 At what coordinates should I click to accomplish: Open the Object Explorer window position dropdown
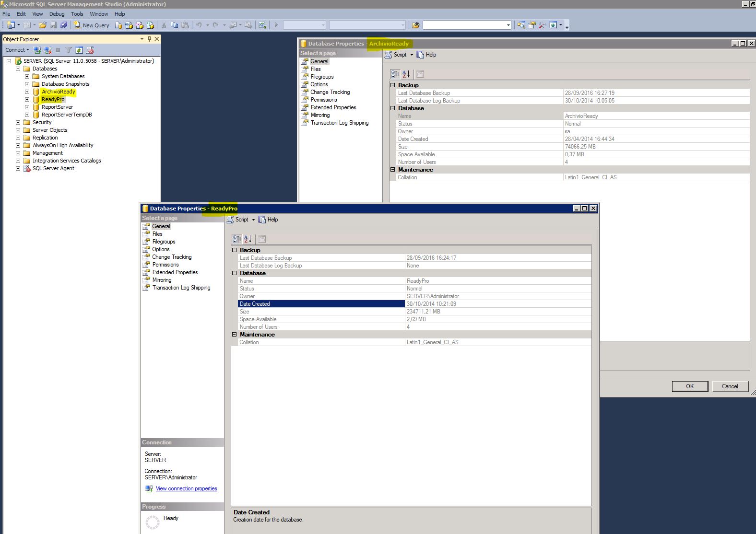(142, 39)
